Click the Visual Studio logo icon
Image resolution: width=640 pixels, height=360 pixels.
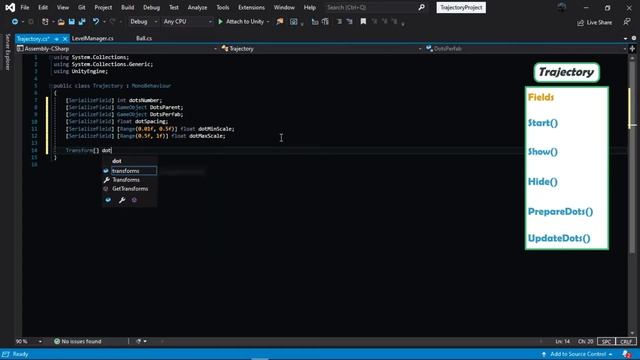pos(10,7)
